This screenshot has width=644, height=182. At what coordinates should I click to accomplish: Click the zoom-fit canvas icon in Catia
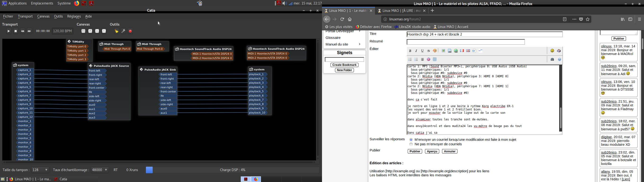point(83,31)
